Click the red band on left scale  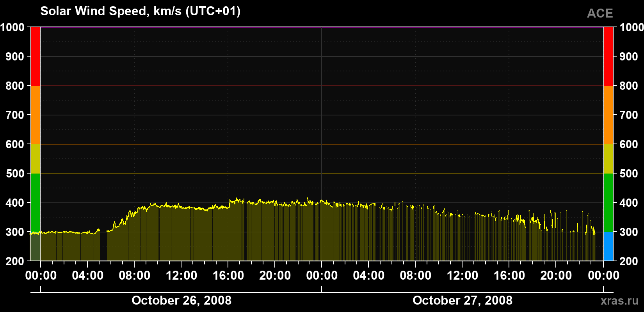click(36, 57)
